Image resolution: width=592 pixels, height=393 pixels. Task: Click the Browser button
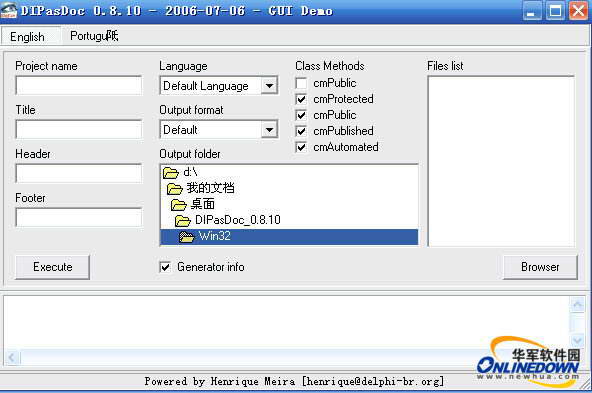(x=540, y=267)
